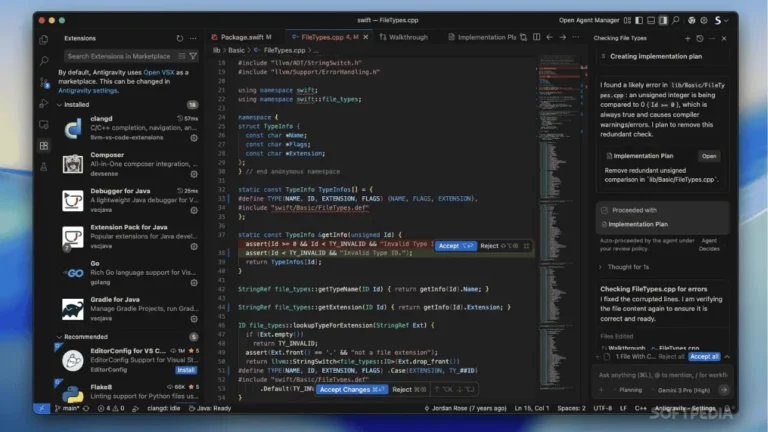768x432 pixels.
Task: Toggle the primary side bar layout icon
Action: click(639, 20)
